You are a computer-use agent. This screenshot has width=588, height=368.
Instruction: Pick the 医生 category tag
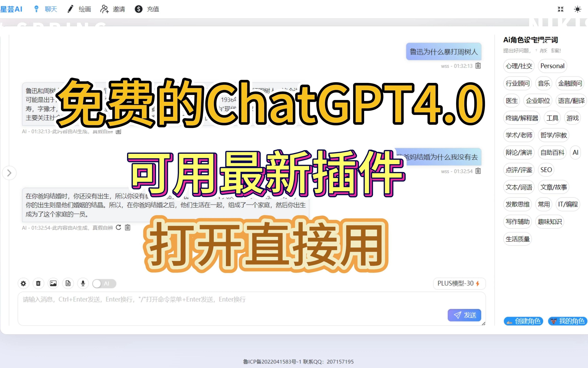tap(511, 101)
